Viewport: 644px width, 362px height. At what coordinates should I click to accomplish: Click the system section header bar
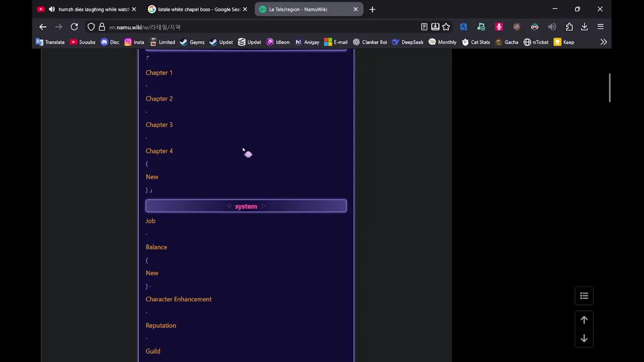pos(246,206)
